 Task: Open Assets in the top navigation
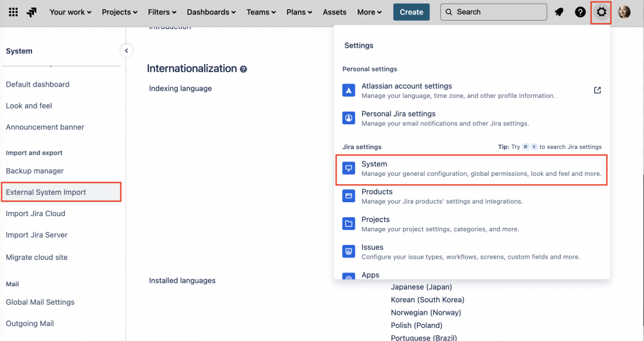pyautogui.click(x=335, y=12)
